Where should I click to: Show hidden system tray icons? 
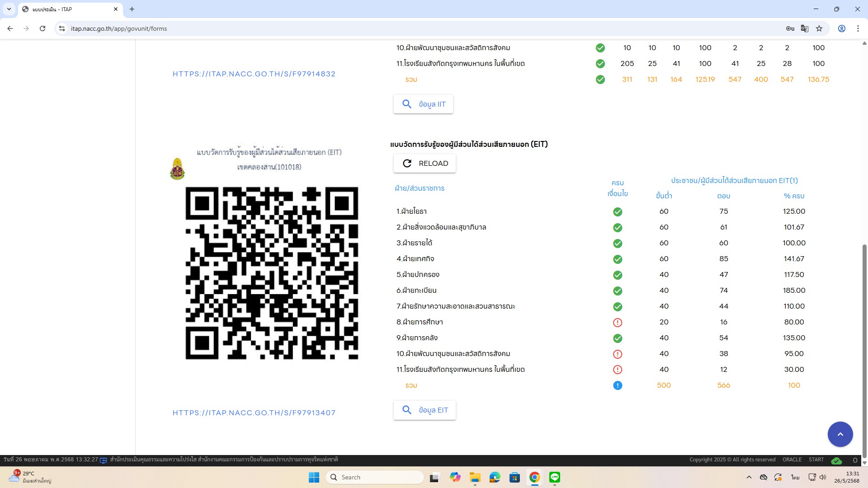[x=749, y=478]
